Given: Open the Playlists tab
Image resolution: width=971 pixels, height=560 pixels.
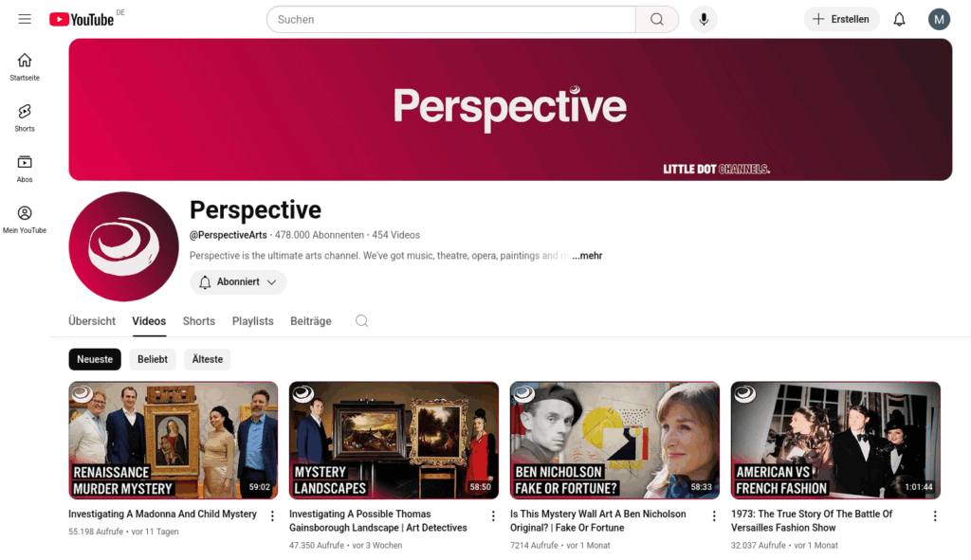Looking at the screenshot, I should pyautogui.click(x=252, y=321).
